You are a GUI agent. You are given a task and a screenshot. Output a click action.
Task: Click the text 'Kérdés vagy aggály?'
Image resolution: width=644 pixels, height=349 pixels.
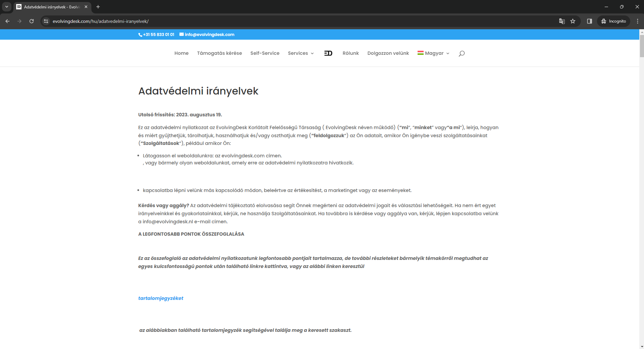pyautogui.click(x=164, y=205)
